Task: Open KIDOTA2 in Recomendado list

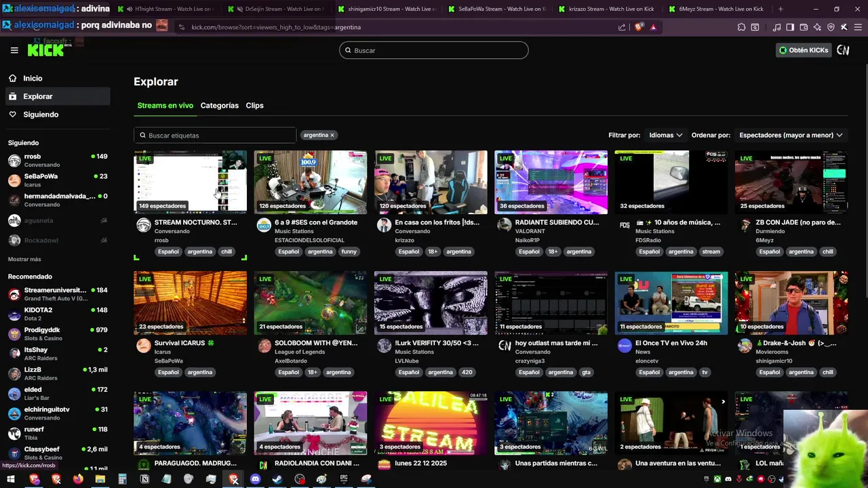Action: pyautogui.click(x=57, y=314)
